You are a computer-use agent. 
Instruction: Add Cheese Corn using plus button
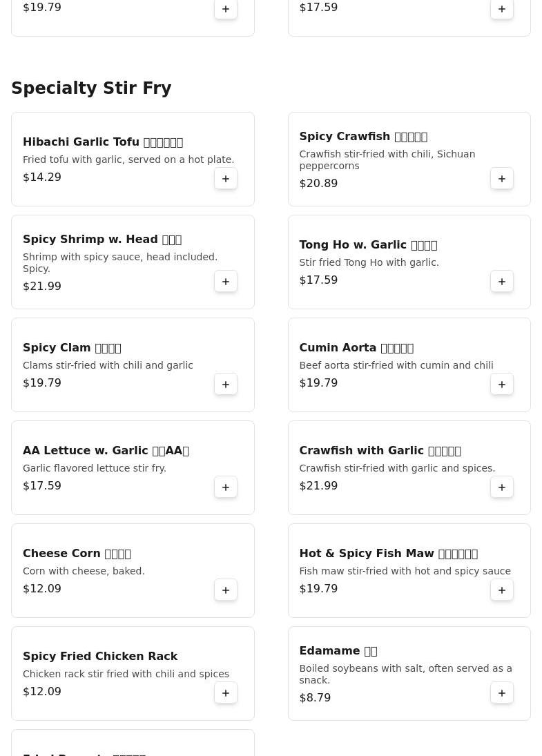(226, 590)
